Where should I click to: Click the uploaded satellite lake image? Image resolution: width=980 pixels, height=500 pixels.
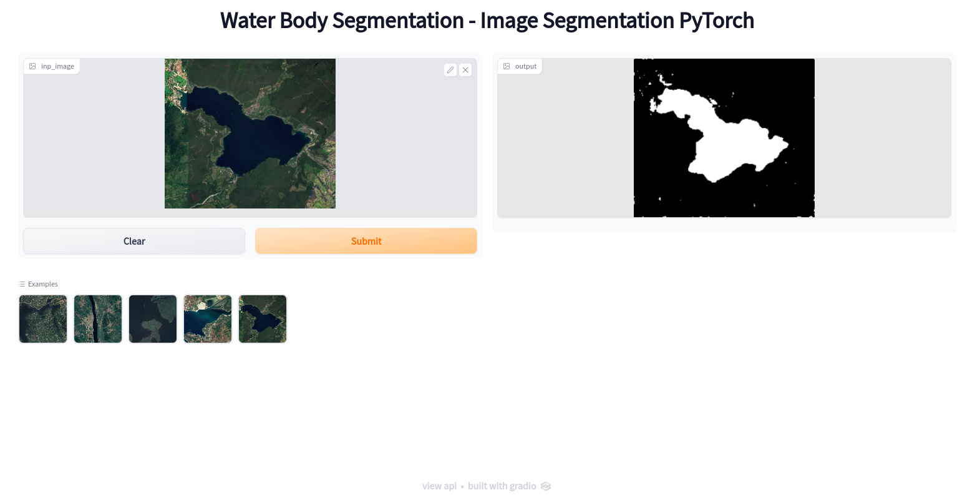point(250,134)
